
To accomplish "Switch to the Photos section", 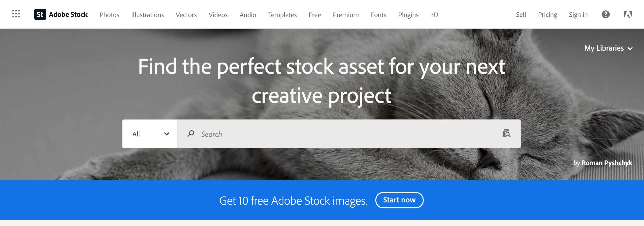I will point(109,15).
